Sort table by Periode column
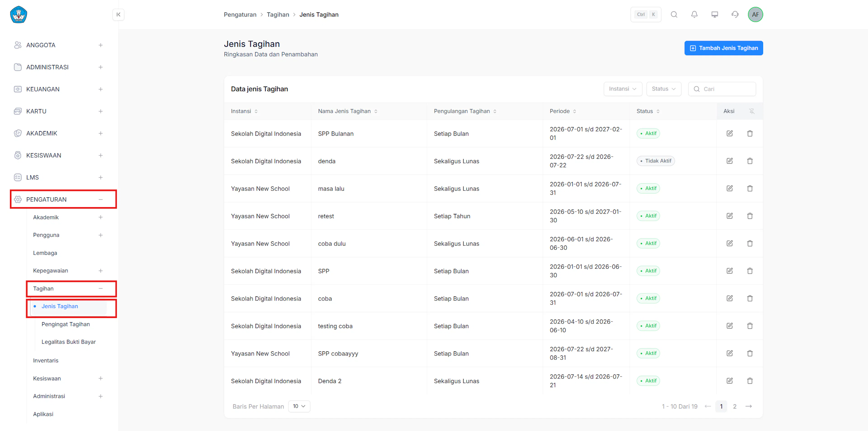This screenshot has height=431, width=868. (575, 111)
